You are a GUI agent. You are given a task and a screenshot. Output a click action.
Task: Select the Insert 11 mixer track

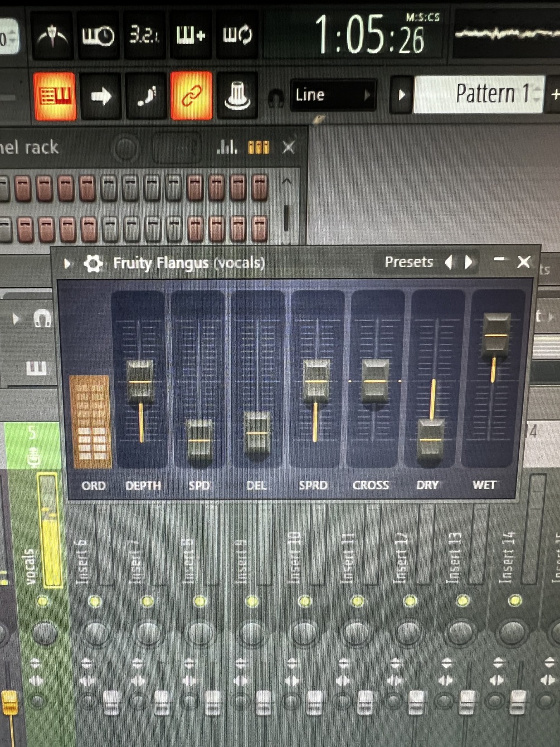347,559
